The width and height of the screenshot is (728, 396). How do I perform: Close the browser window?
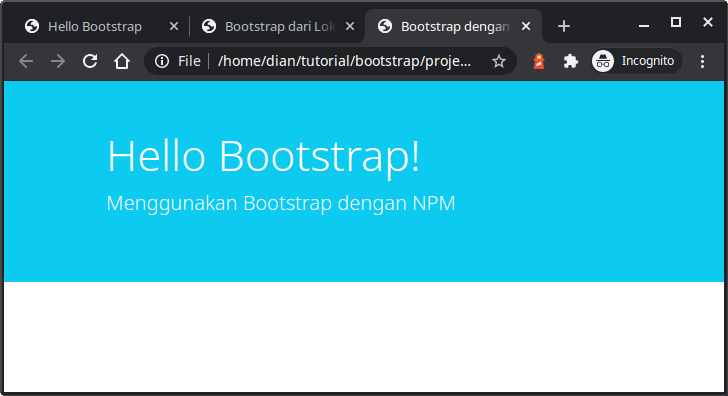tap(708, 22)
